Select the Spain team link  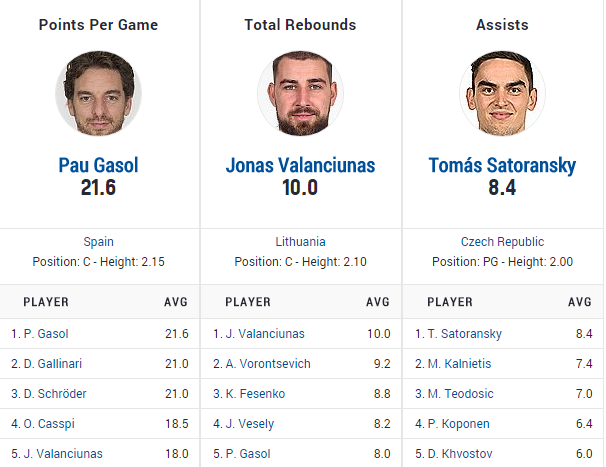98,241
